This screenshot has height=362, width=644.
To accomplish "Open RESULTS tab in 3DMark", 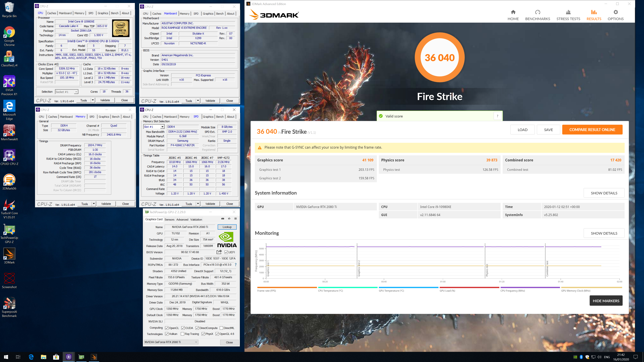I will [594, 15].
